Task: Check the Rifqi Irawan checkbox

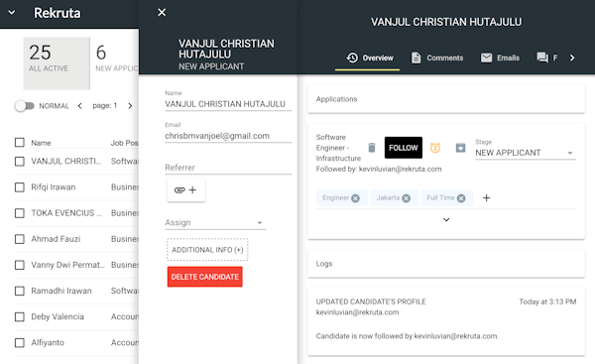Action: 20,187
